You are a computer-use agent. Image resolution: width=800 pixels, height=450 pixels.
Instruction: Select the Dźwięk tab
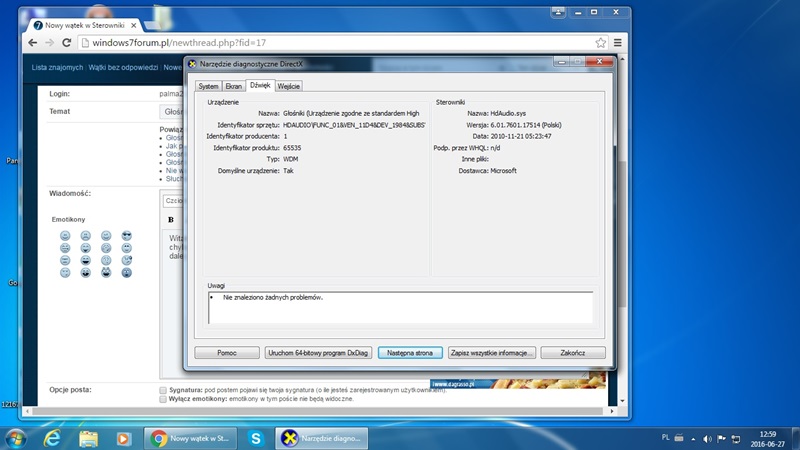click(260, 85)
